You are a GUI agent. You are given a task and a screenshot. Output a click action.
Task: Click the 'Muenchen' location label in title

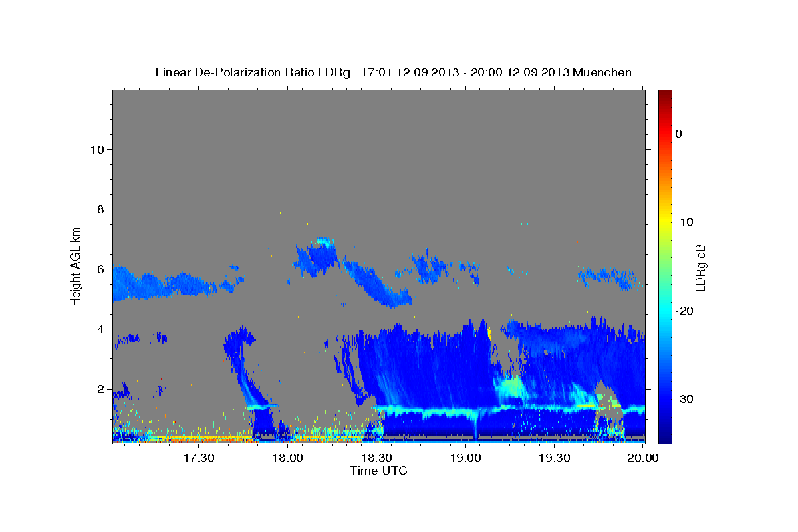(x=602, y=72)
